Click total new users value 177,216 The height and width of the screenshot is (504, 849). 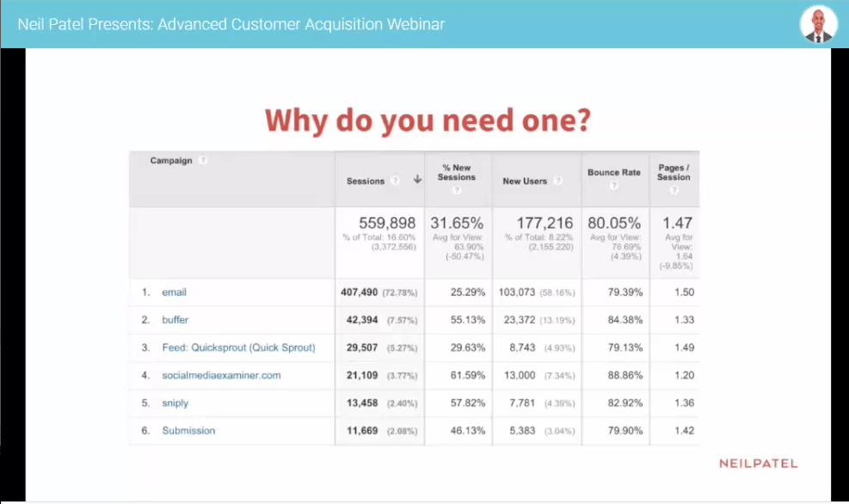point(544,223)
